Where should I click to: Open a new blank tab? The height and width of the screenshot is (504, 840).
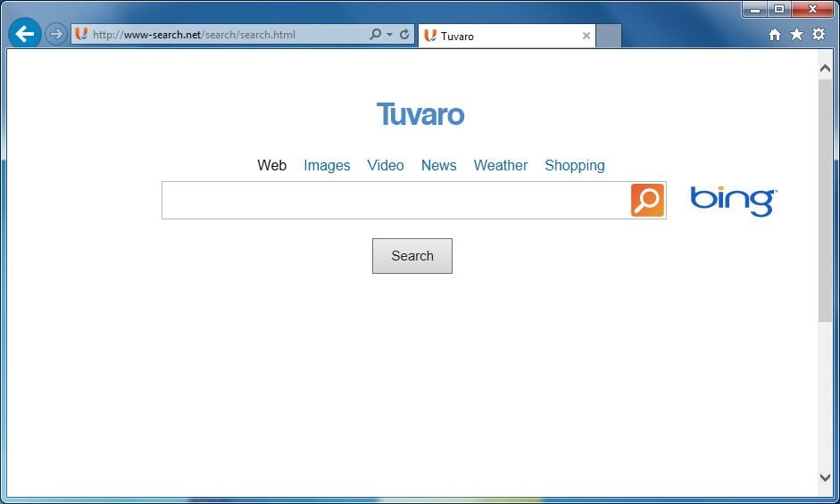tap(609, 36)
